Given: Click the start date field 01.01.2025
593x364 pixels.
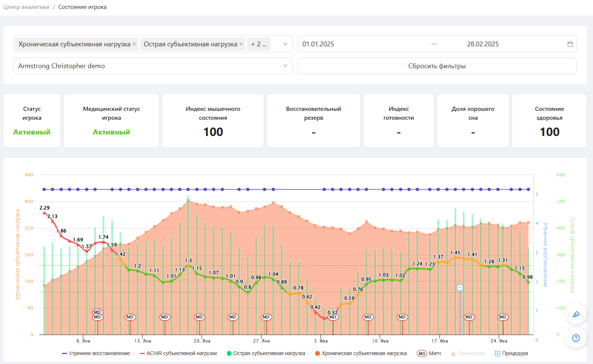Looking at the screenshot, I should coord(318,44).
